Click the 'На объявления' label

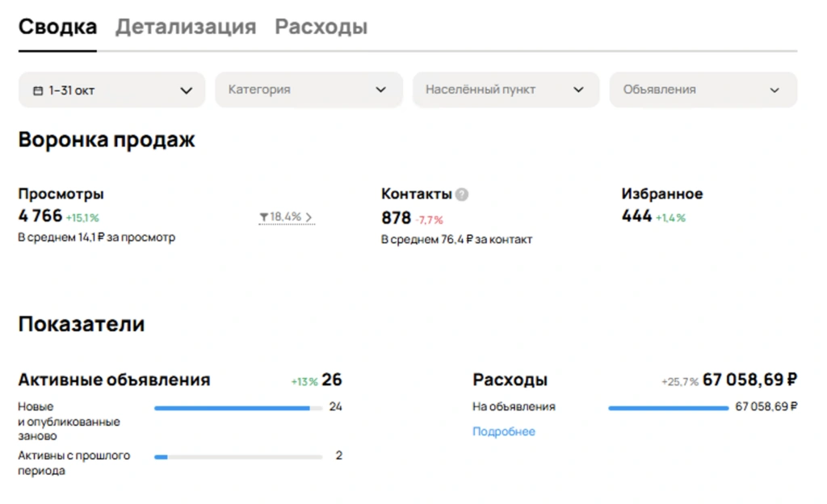(x=514, y=406)
